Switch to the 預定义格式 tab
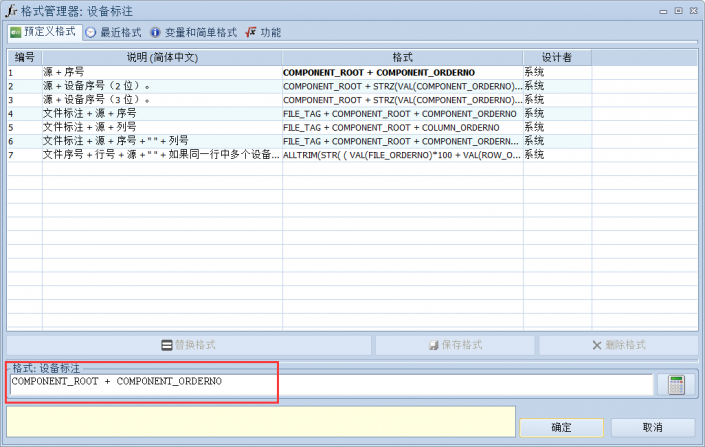Screen dimensions: 705x447 44,32
